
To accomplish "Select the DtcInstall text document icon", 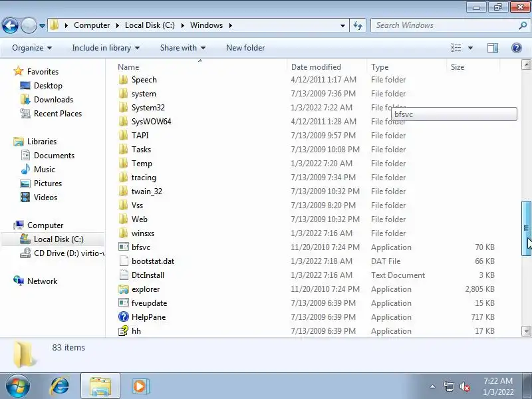I will pyautogui.click(x=124, y=275).
